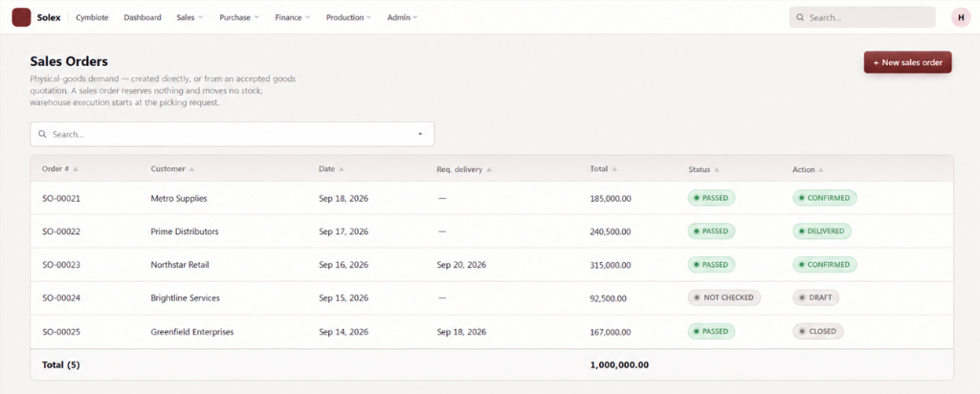
Task: Sort by Date column arrow
Action: 342,169
